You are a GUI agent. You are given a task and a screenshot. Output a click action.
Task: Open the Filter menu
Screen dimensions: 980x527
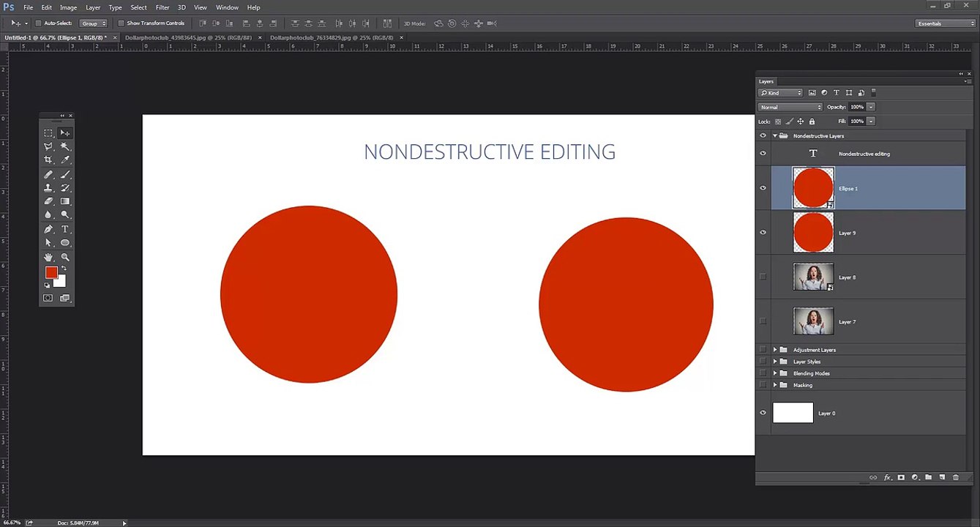(x=162, y=7)
